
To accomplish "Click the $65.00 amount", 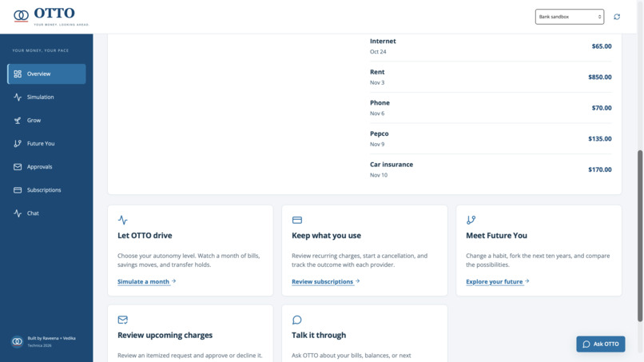I will pyautogui.click(x=602, y=46).
